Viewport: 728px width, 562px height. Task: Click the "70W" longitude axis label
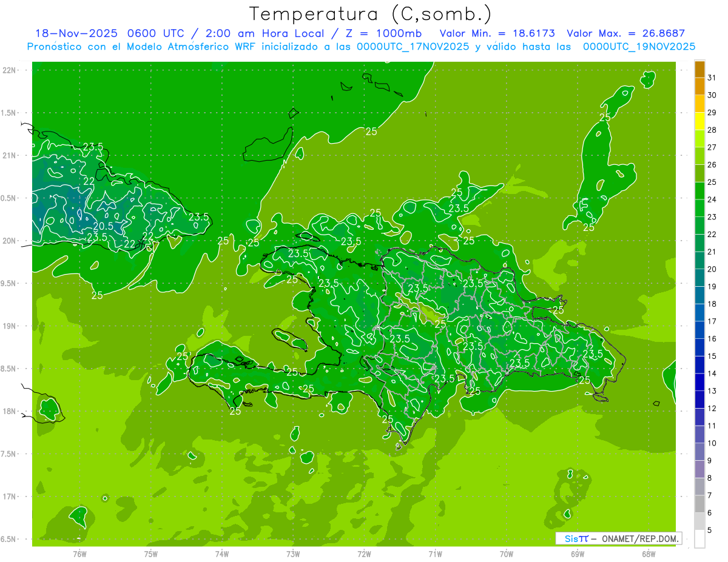click(x=507, y=554)
